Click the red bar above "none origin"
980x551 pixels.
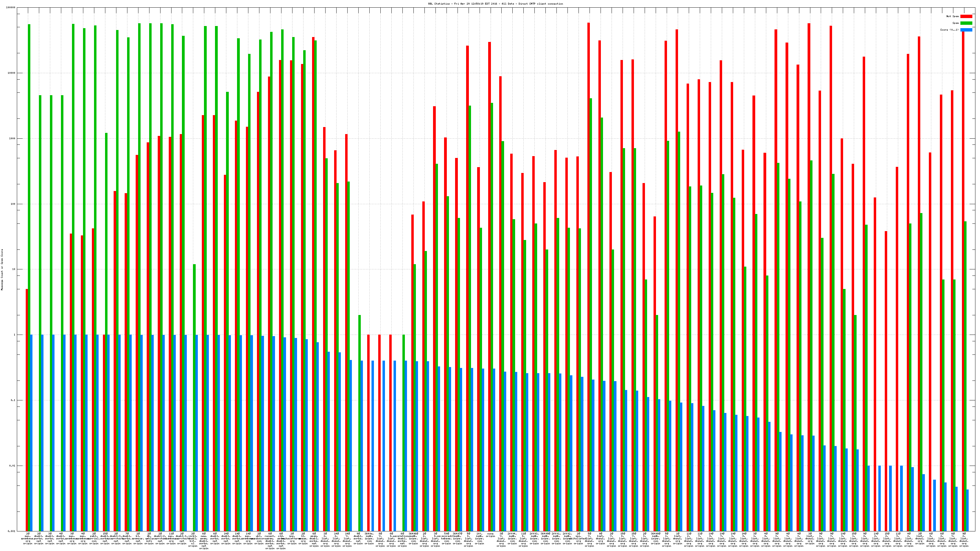pos(489,286)
